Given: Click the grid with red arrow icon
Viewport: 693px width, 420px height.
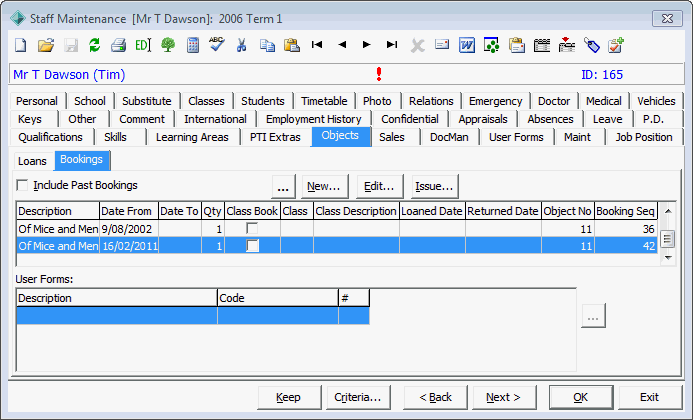Looking at the screenshot, I should click(567, 45).
